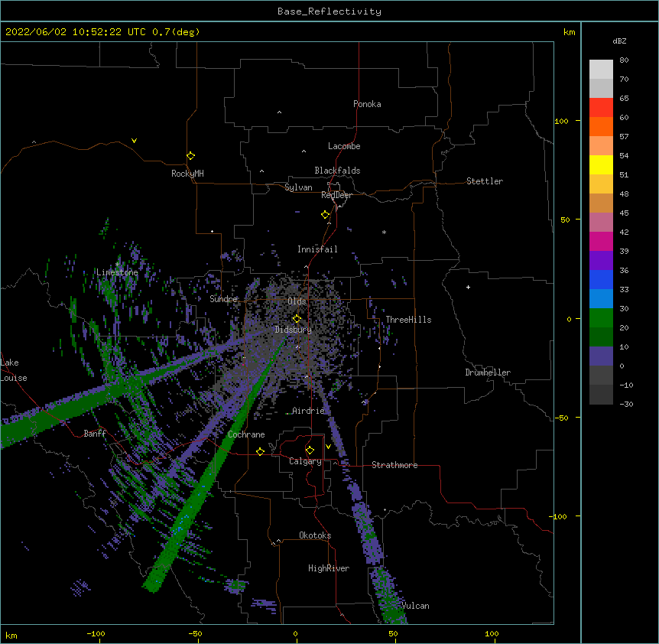The width and height of the screenshot is (659, 644).
Task: Click the Ponoka city label
Action: tap(367, 104)
